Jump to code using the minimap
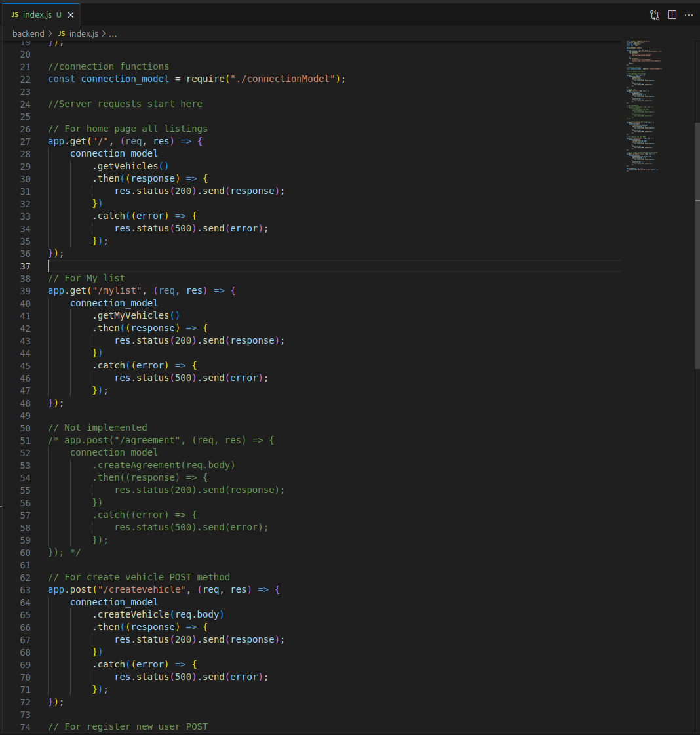 (644, 105)
